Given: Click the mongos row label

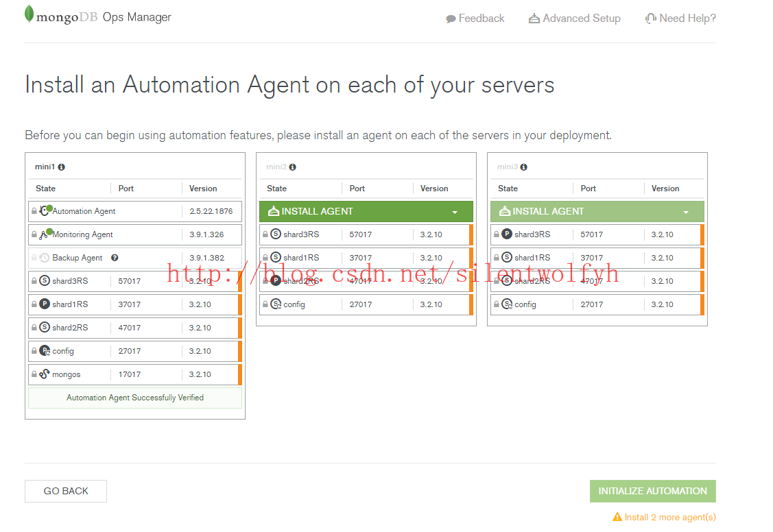Looking at the screenshot, I should (x=66, y=374).
